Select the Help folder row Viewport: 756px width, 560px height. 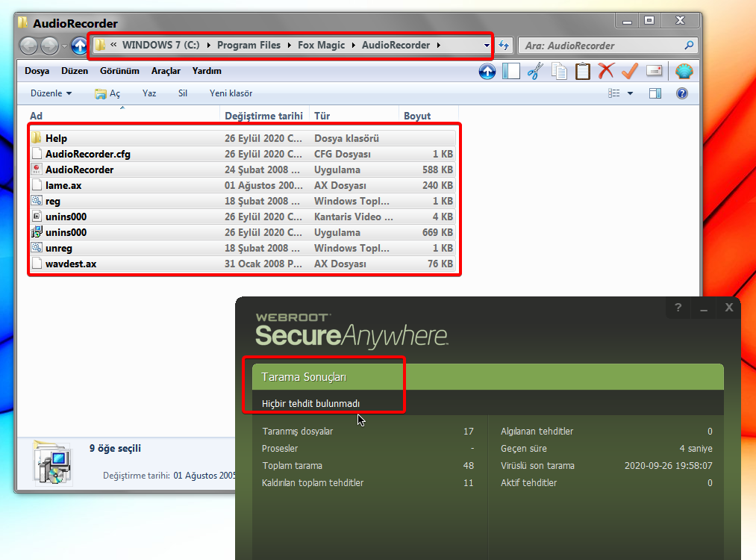(x=243, y=138)
